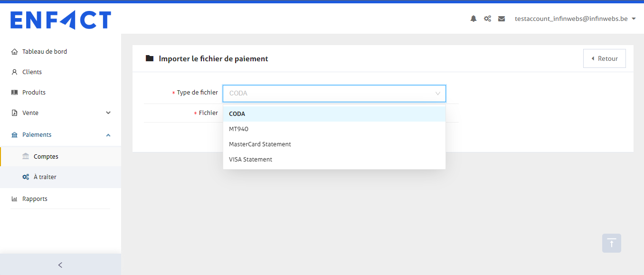644x275 pixels.
Task: Expand the Vente submenu chevron
Action: pos(108,113)
